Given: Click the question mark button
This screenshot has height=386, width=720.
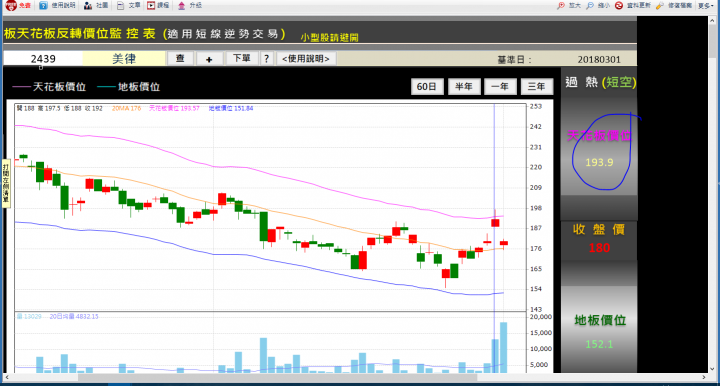Looking at the screenshot, I should (x=266, y=59).
